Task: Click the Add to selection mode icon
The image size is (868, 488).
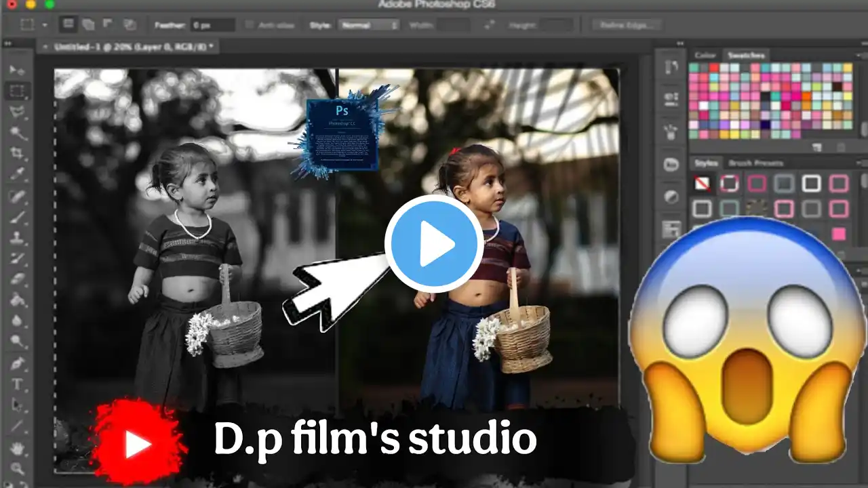Action: point(88,24)
